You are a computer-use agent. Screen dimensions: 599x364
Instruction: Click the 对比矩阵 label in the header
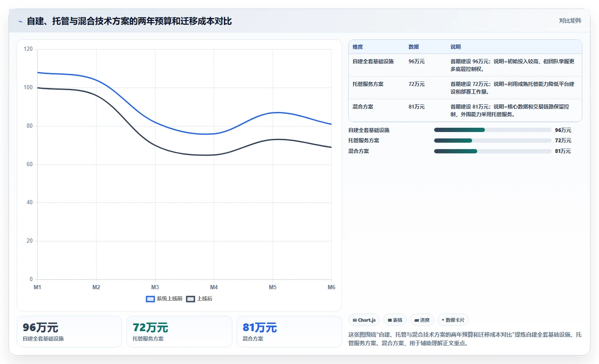pyautogui.click(x=570, y=21)
